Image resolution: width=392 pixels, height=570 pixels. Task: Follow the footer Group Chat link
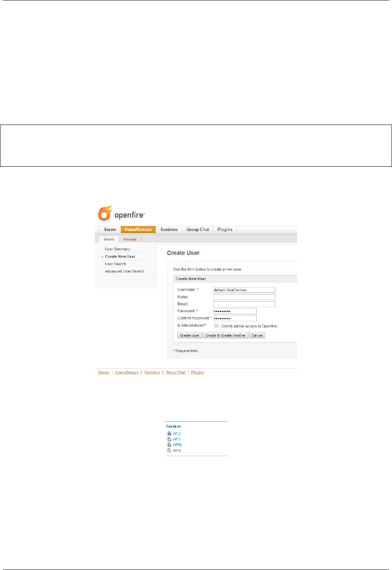175,372
